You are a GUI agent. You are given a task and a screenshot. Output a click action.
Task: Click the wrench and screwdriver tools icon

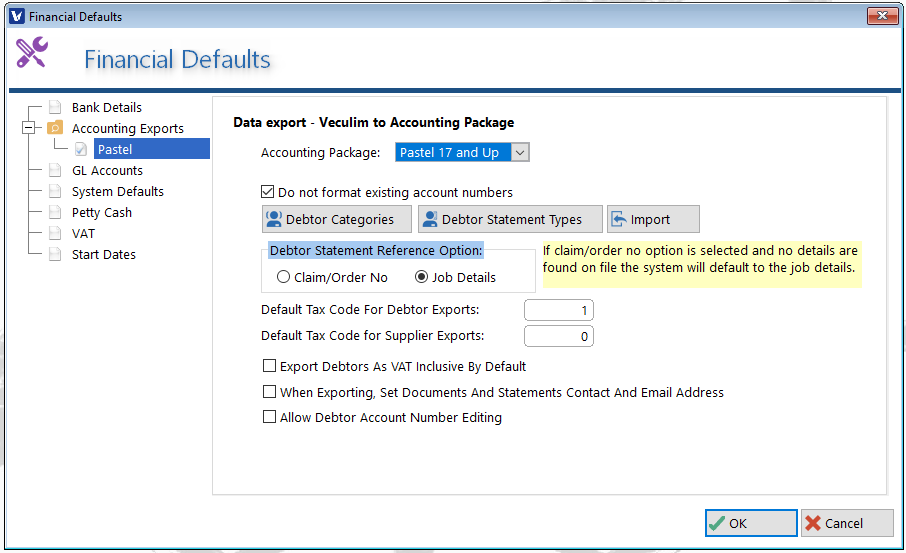32,53
